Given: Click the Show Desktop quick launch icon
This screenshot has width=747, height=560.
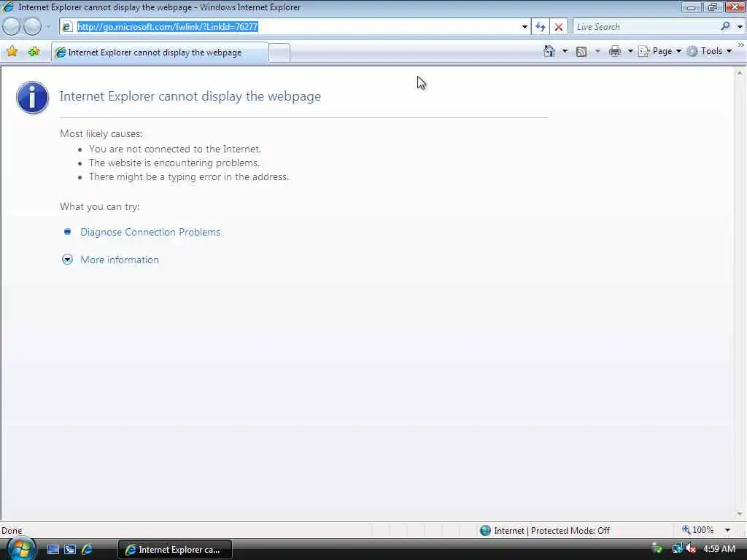Looking at the screenshot, I should (53, 550).
